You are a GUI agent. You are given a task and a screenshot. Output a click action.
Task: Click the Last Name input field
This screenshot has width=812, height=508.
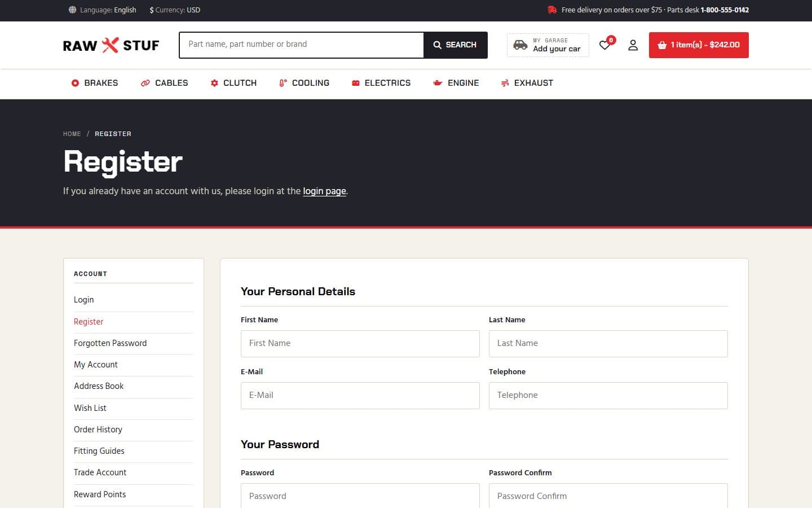pos(608,344)
